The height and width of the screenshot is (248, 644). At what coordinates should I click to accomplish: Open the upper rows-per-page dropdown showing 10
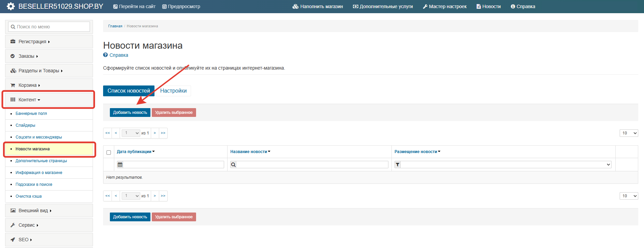(x=628, y=133)
